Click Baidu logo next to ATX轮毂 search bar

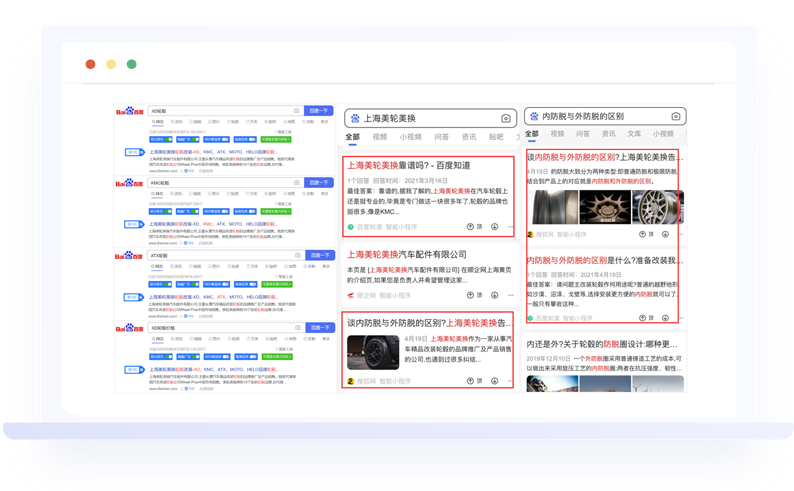pos(130,256)
